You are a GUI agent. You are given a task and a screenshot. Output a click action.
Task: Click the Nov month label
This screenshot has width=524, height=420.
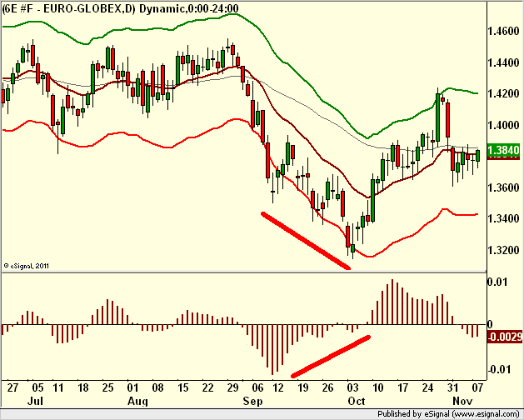pos(462,401)
